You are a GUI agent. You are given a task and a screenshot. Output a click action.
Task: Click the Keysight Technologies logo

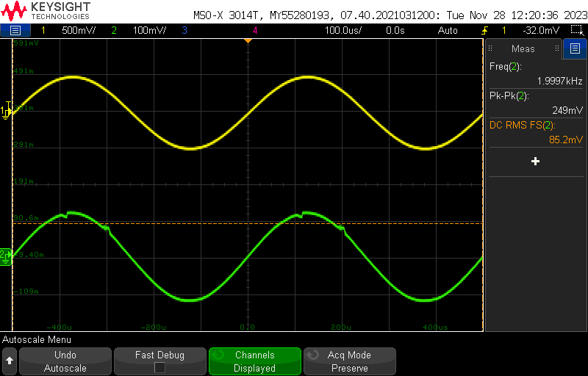49,10
